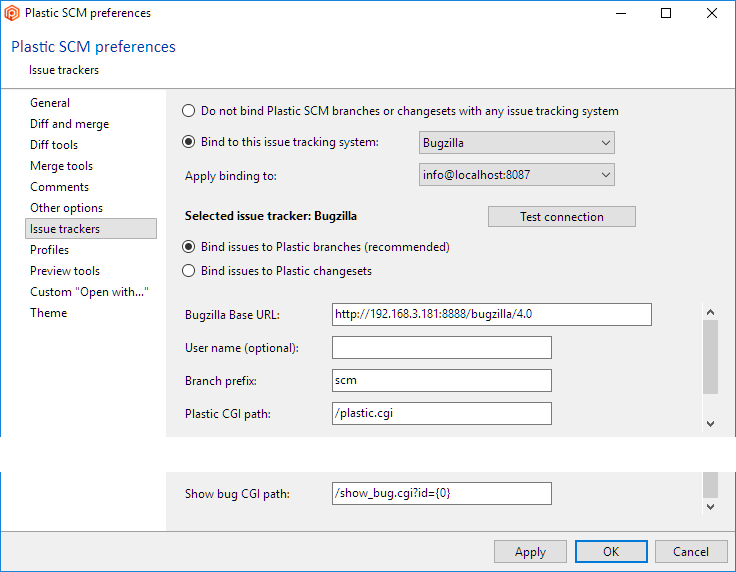Click the Show bug CGI path field

442,494
